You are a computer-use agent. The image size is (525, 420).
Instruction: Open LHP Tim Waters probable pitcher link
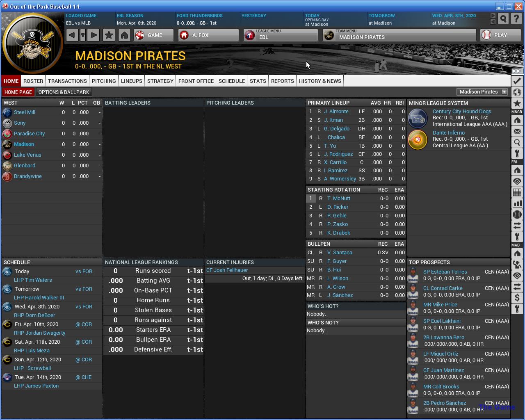tap(33, 280)
